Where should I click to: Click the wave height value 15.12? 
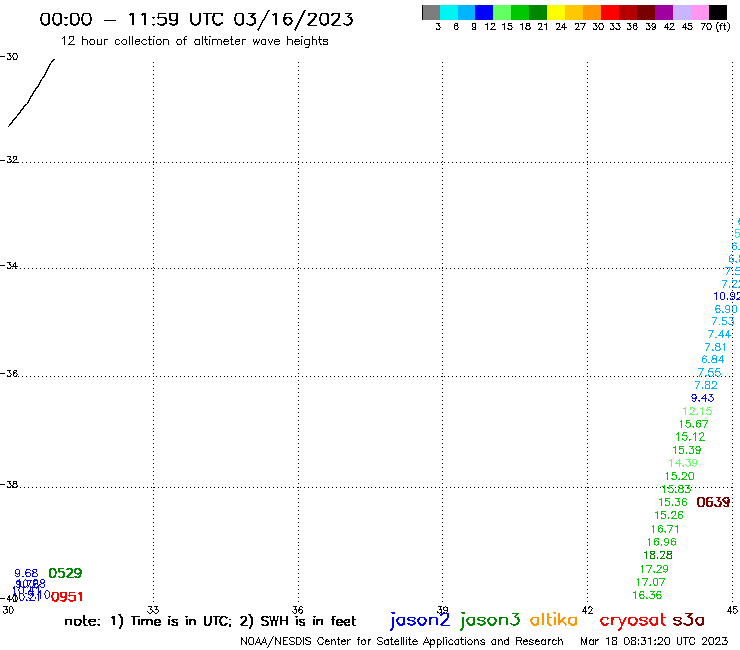pos(690,437)
